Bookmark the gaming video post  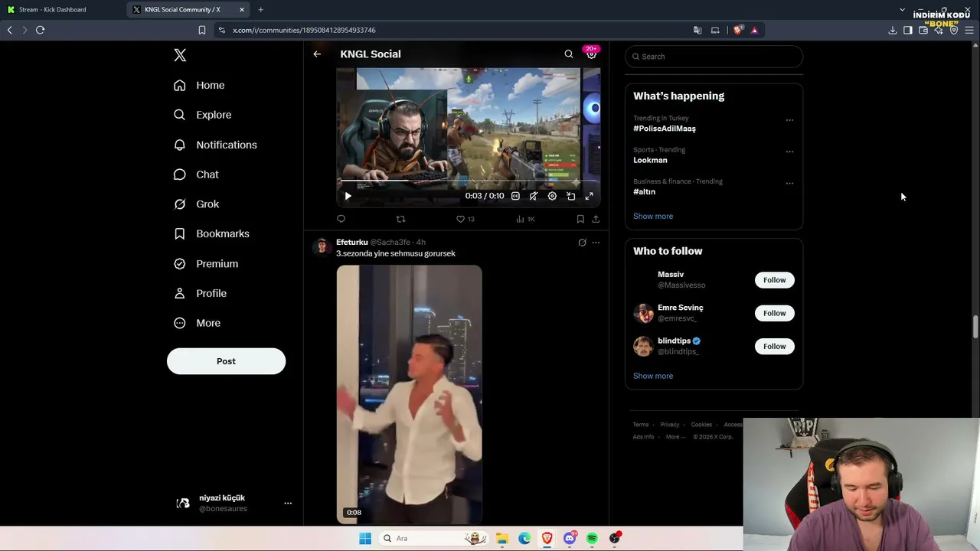580,219
